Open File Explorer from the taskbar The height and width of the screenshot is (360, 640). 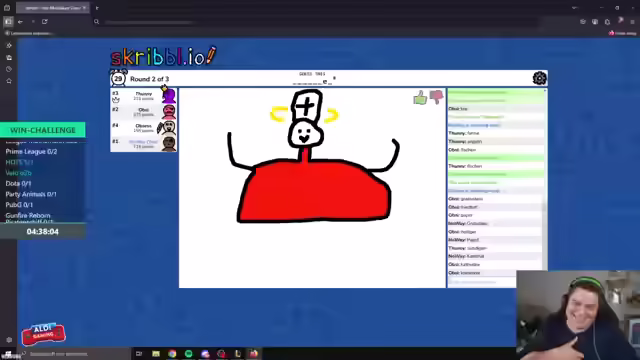click(x=156, y=353)
